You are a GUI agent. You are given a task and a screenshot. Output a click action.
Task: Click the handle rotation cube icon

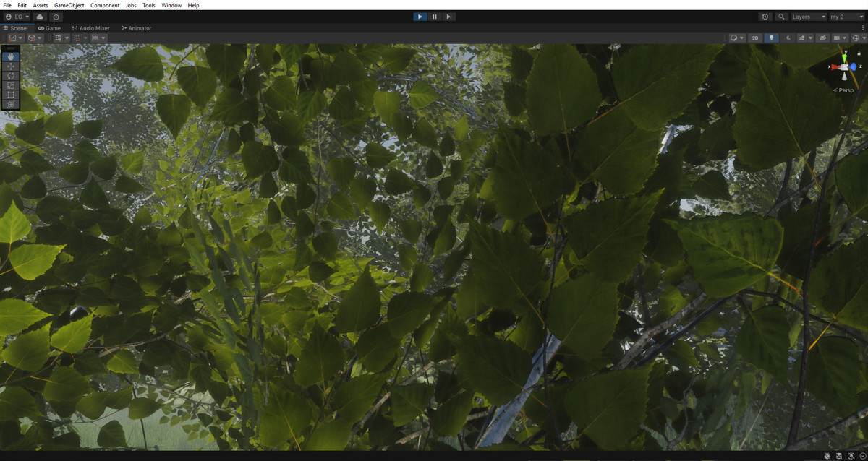pos(32,38)
